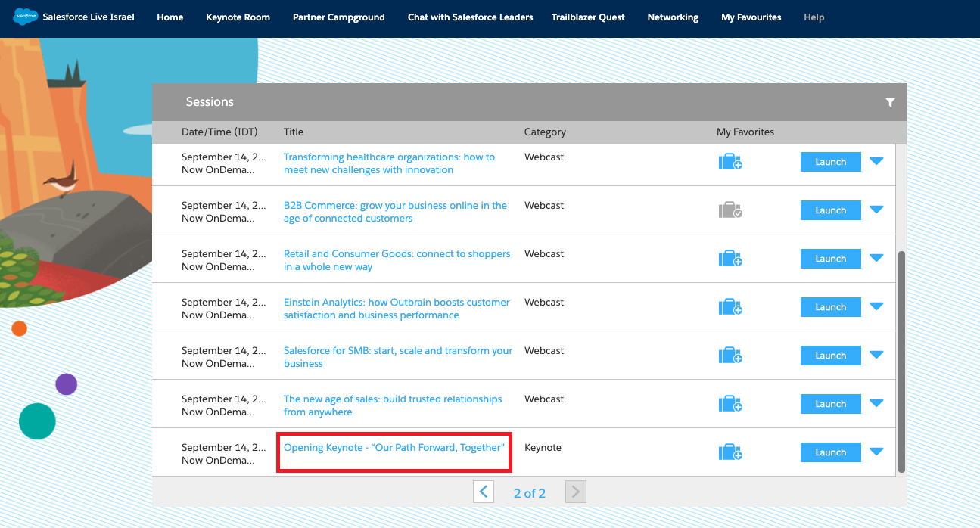Screen dimensions: 980x528
Task: Remove B2B Commerce session from favorites
Action: 730,210
